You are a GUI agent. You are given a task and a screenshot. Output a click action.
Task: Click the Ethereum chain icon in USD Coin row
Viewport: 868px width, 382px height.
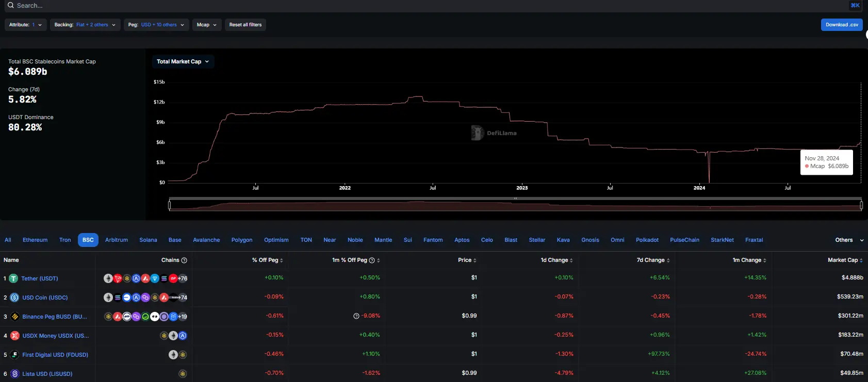(x=108, y=297)
